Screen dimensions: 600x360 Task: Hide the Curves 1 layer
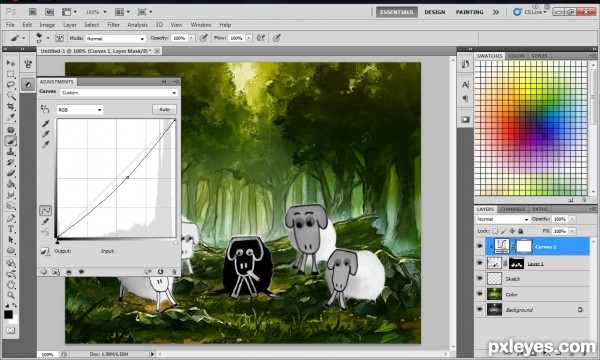480,246
